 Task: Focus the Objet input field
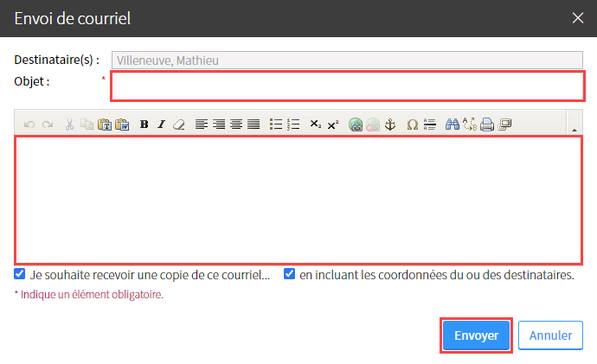[348, 86]
